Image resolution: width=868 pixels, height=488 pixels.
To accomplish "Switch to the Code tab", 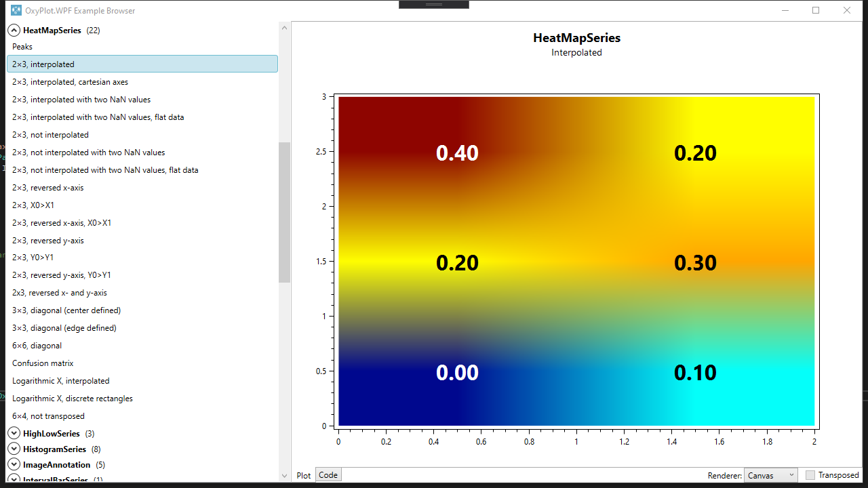I will point(328,474).
